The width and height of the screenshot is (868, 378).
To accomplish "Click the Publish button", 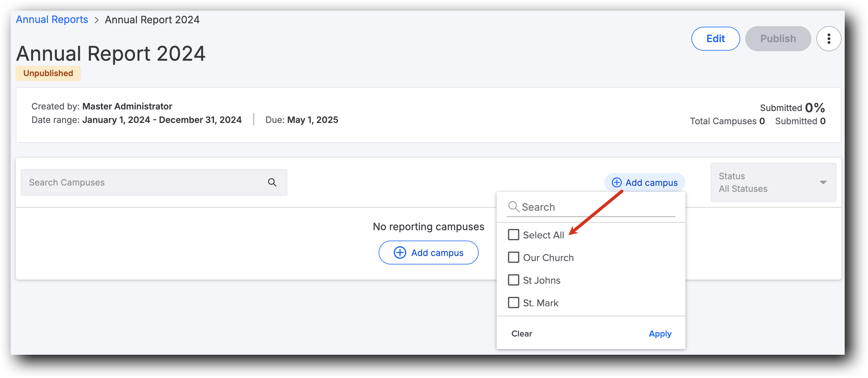I will pyautogui.click(x=778, y=38).
